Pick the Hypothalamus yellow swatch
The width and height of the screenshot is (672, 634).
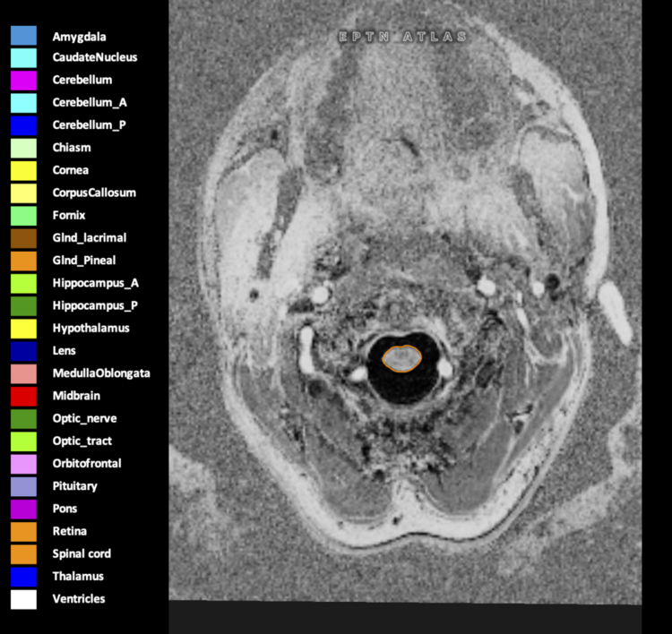click(23, 329)
